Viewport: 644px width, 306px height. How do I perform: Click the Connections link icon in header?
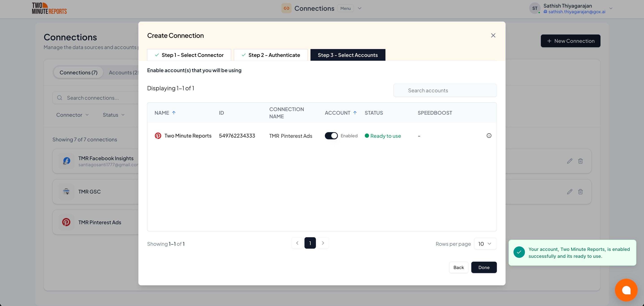click(x=286, y=8)
